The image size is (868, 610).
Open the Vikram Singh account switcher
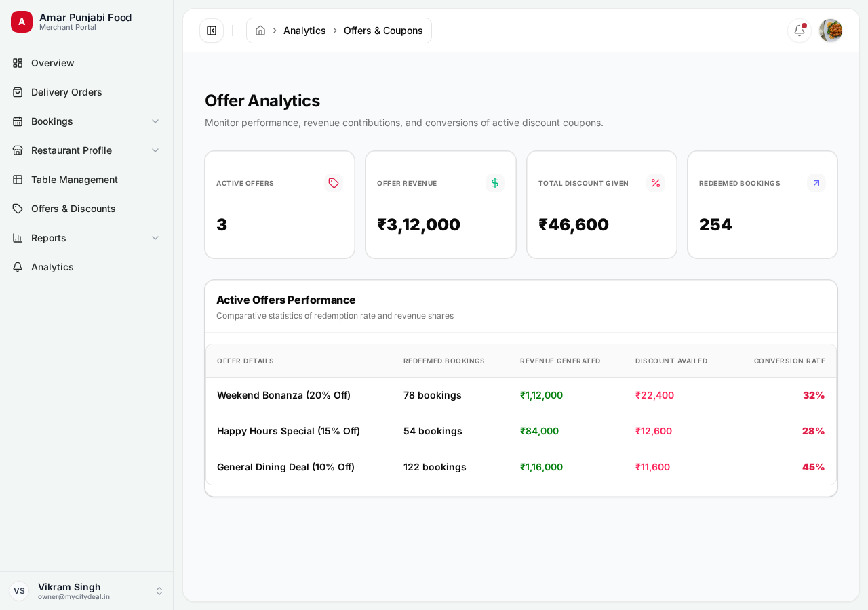(87, 591)
